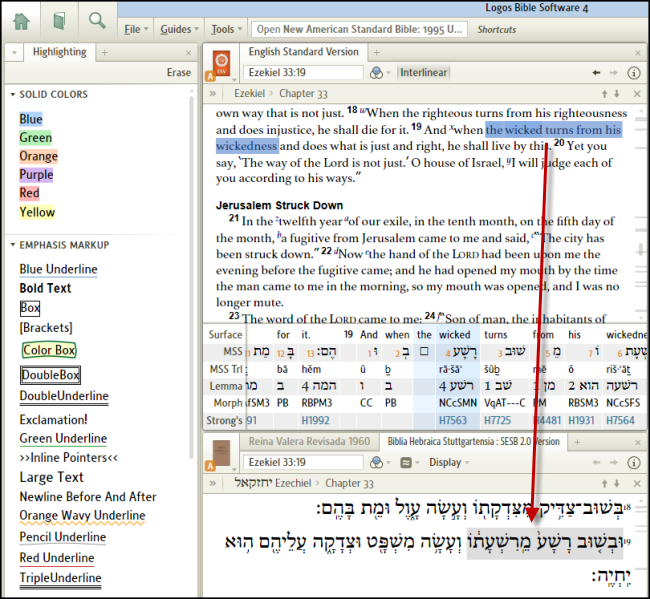Apply Orange solid color highlight
Image resolution: width=650 pixels, height=599 pixels.
tap(38, 156)
